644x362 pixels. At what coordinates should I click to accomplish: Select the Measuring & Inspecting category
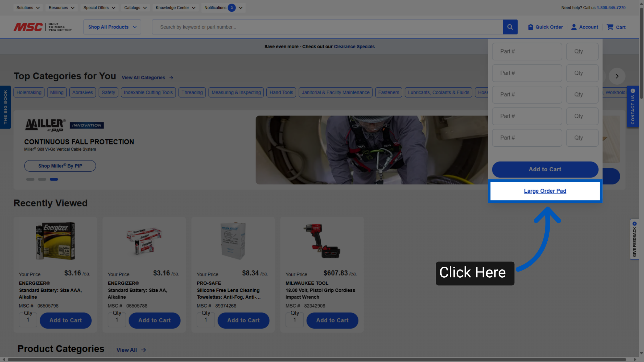tap(236, 93)
